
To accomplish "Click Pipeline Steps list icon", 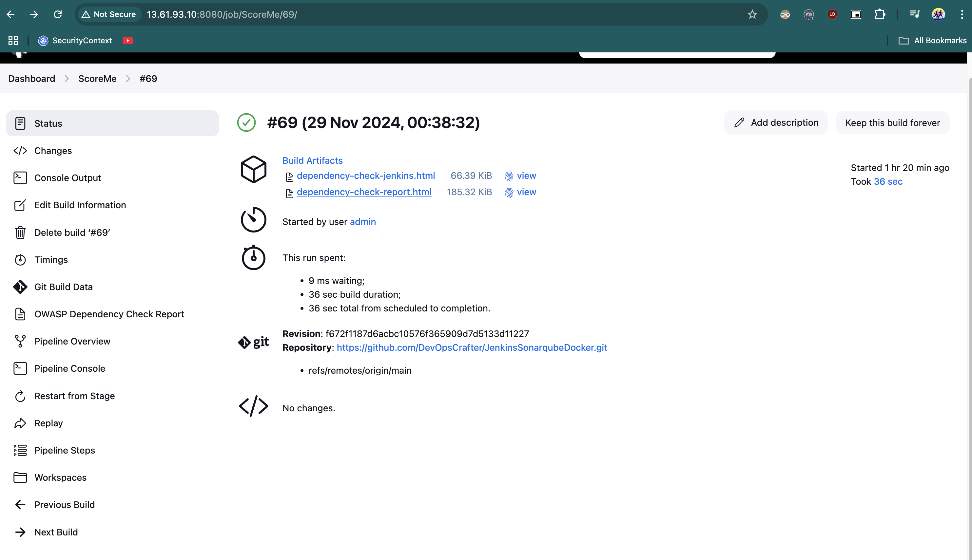I will click(x=20, y=450).
